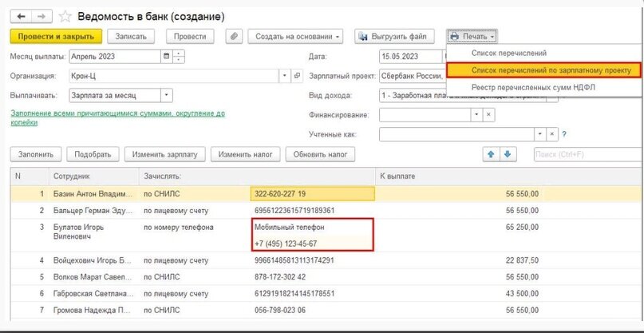The width and height of the screenshot is (644, 333).
Task: Select employee Войцехович Игорь row
Action: [x=93, y=260]
